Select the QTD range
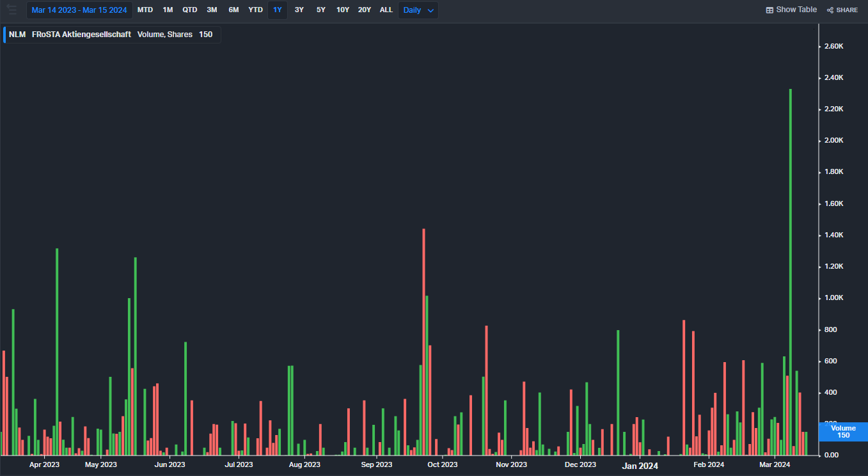 pos(190,10)
